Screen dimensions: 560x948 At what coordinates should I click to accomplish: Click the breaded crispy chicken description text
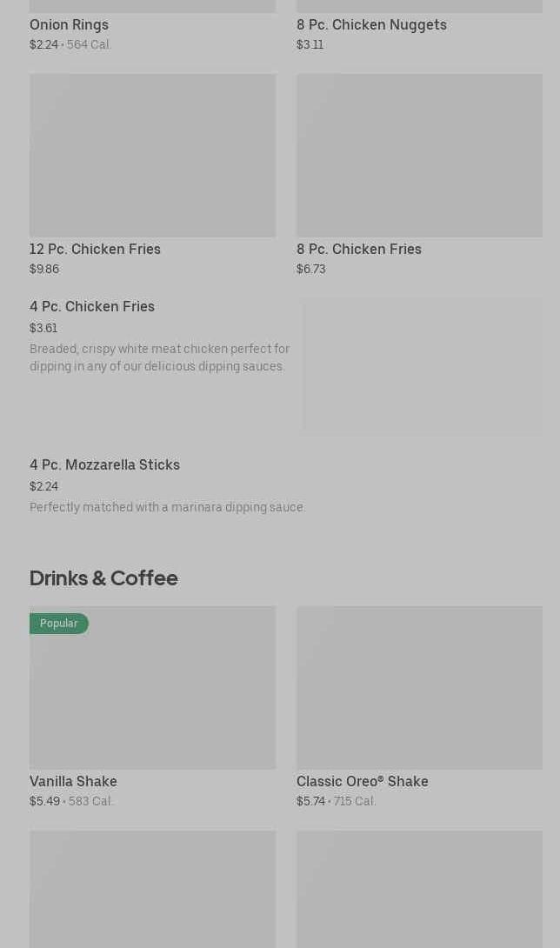click(159, 357)
